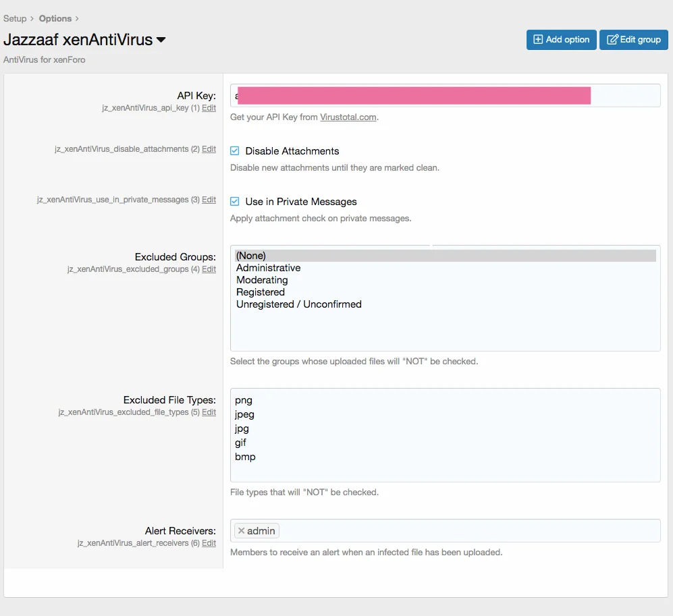This screenshot has height=616, width=673.
Task: Open the Setup breadcrumb
Action: pyautogui.click(x=14, y=18)
